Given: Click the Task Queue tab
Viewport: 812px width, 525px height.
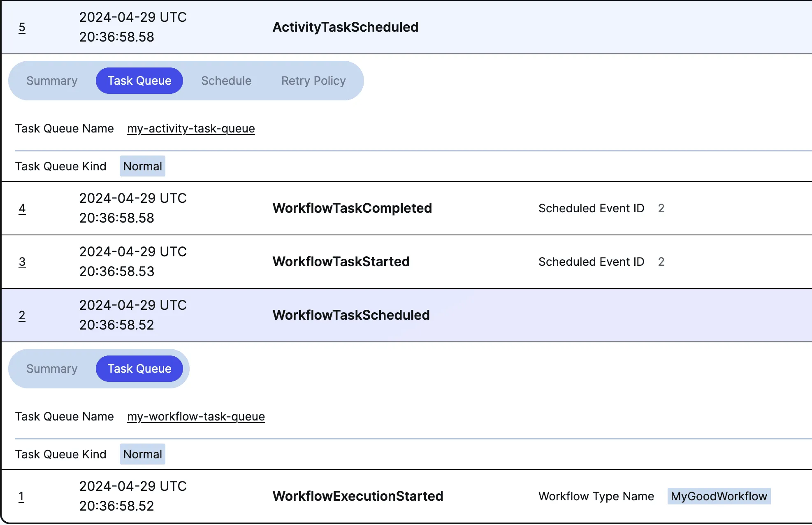Looking at the screenshot, I should (139, 81).
